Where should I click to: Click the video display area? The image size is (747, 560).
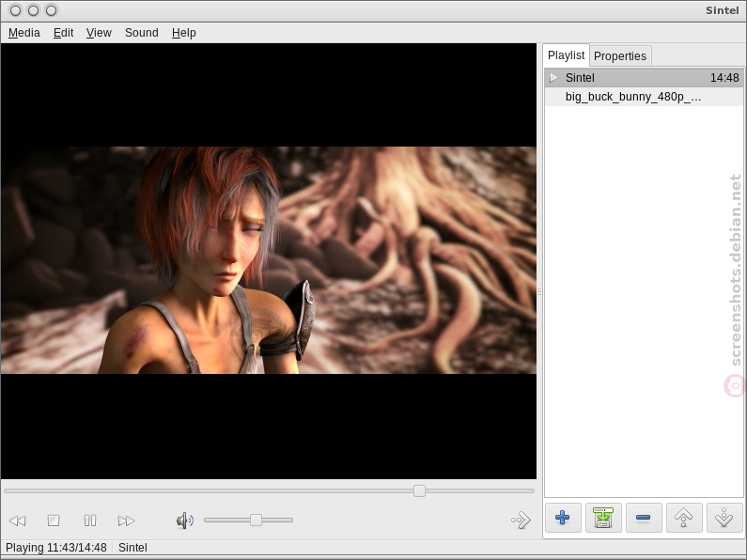coord(269,261)
